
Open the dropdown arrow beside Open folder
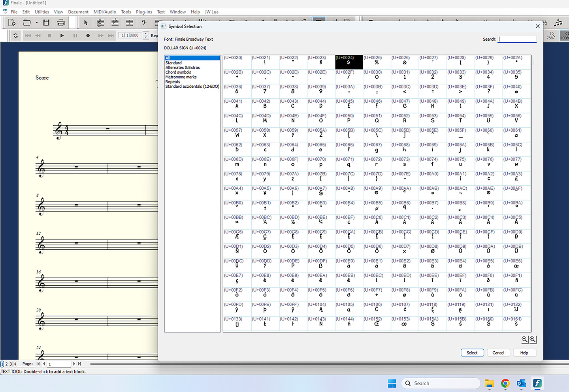coord(37,23)
